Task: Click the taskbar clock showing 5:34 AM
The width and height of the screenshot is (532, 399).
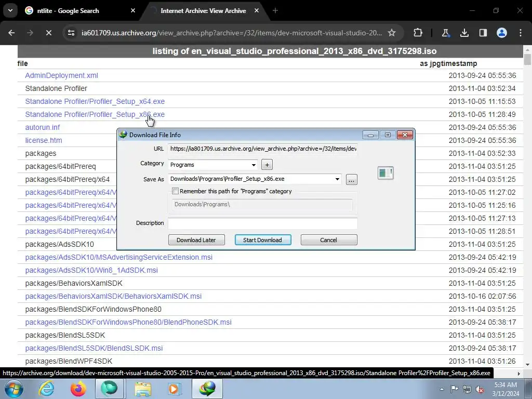Action: (x=506, y=389)
